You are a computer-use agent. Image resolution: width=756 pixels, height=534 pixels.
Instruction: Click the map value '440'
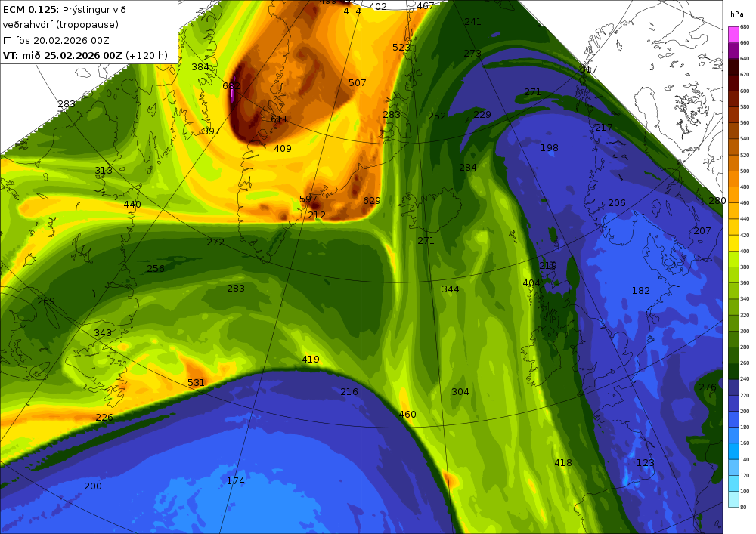pos(132,204)
